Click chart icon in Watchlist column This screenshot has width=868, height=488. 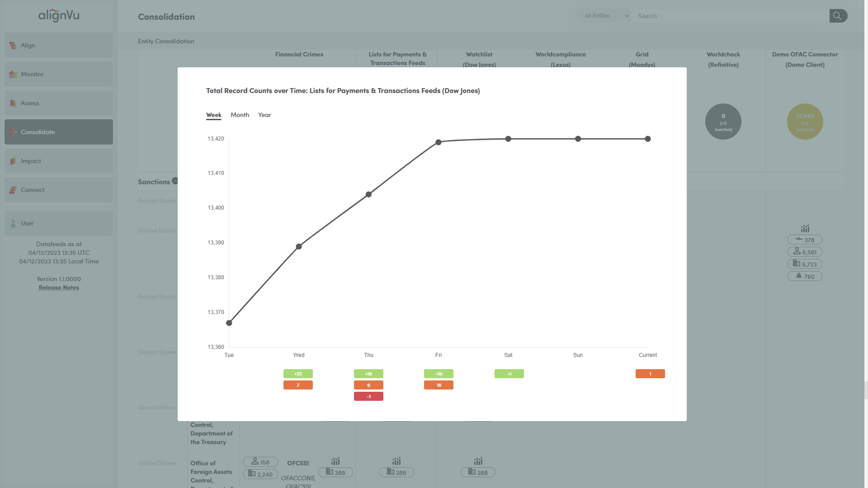[478, 461]
